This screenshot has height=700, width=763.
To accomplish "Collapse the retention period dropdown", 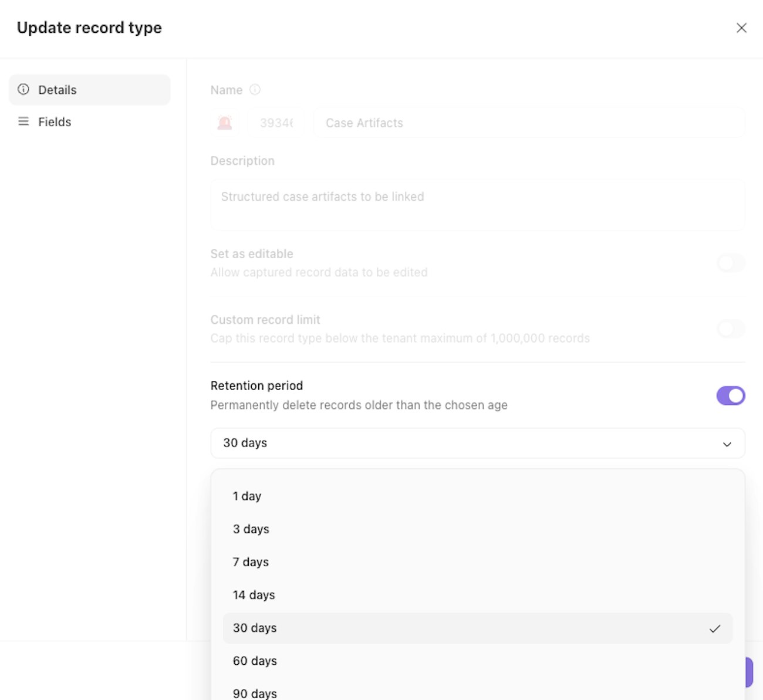I will coord(477,443).
